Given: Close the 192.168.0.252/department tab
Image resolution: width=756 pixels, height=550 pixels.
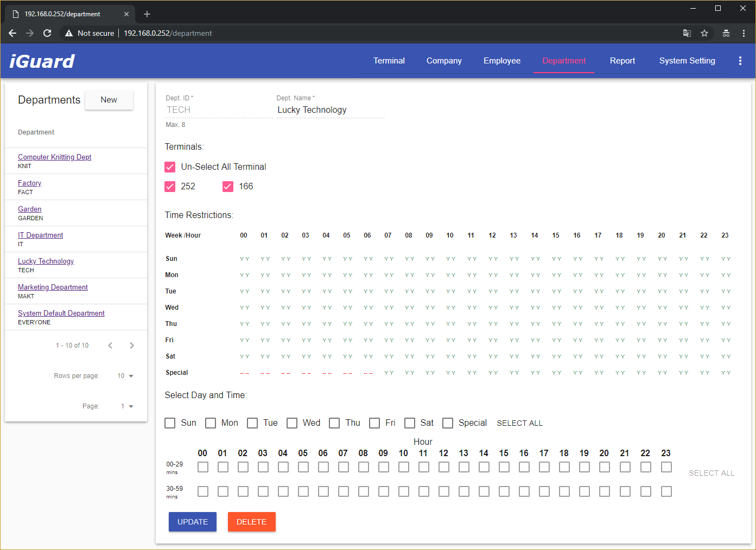Looking at the screenshot, I should tap(126, 14).
